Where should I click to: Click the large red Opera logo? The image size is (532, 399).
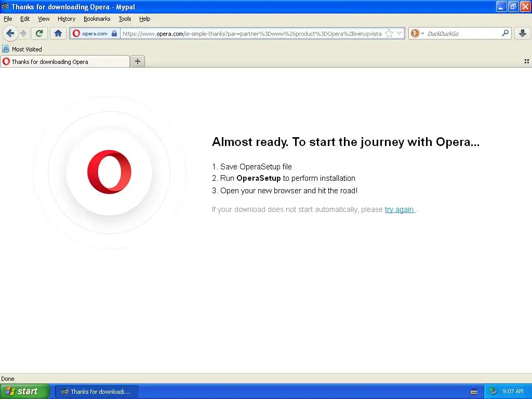tap(109, 171)
